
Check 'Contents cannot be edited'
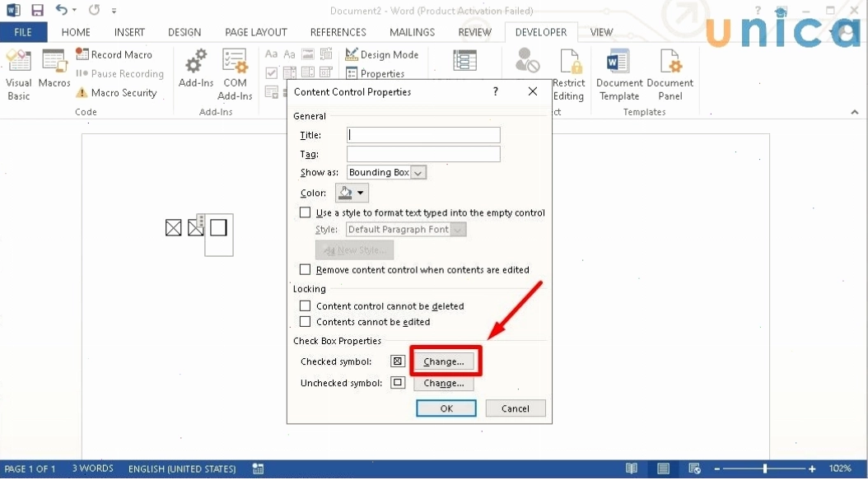[305, 322]
